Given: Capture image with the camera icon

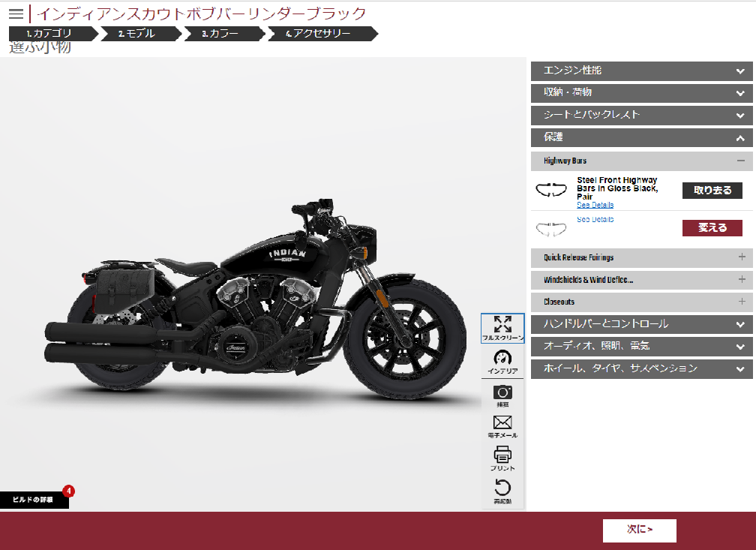Looking at the screenshot, I should [502, 395].
